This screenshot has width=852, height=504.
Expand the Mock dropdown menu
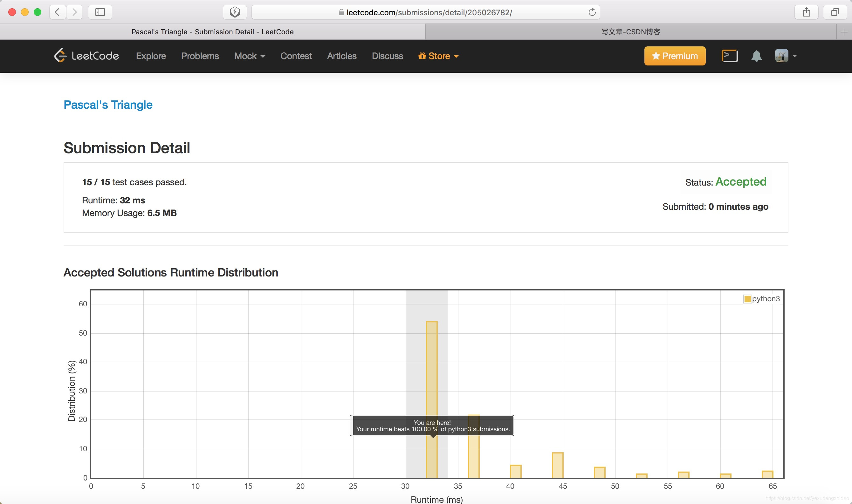point(249,56)
